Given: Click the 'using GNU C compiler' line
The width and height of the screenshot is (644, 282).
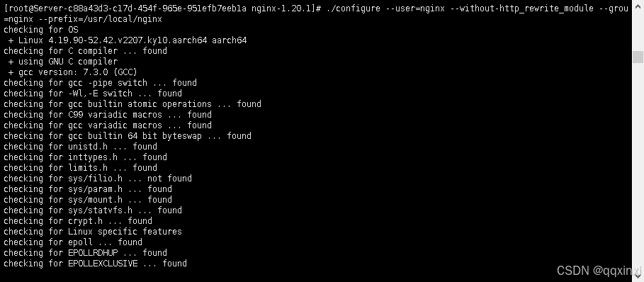Looking at the screenshot, I should [x=63, y=62].
